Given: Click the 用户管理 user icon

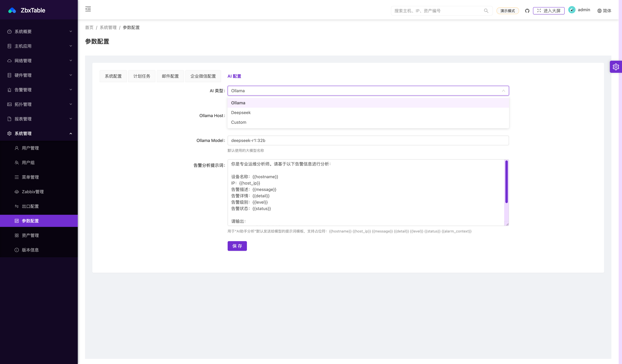Looking at the screenshot, I should (17, 148).
